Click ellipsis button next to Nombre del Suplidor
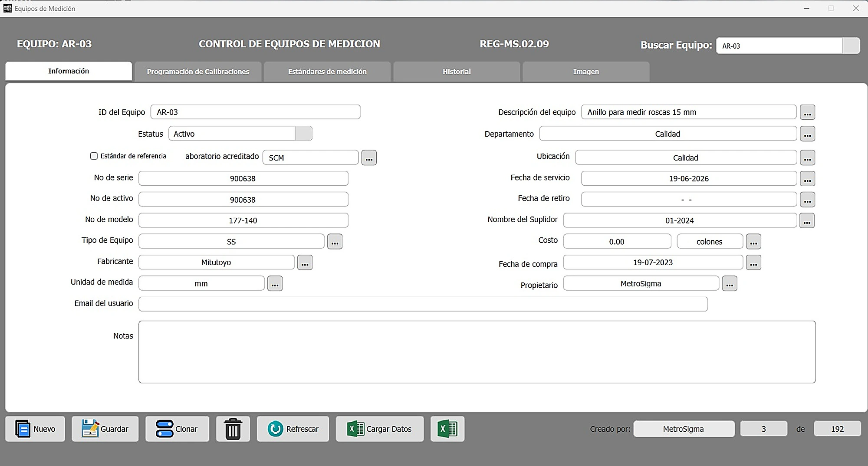This screenshot has height=466, width=868. point(807,220)
